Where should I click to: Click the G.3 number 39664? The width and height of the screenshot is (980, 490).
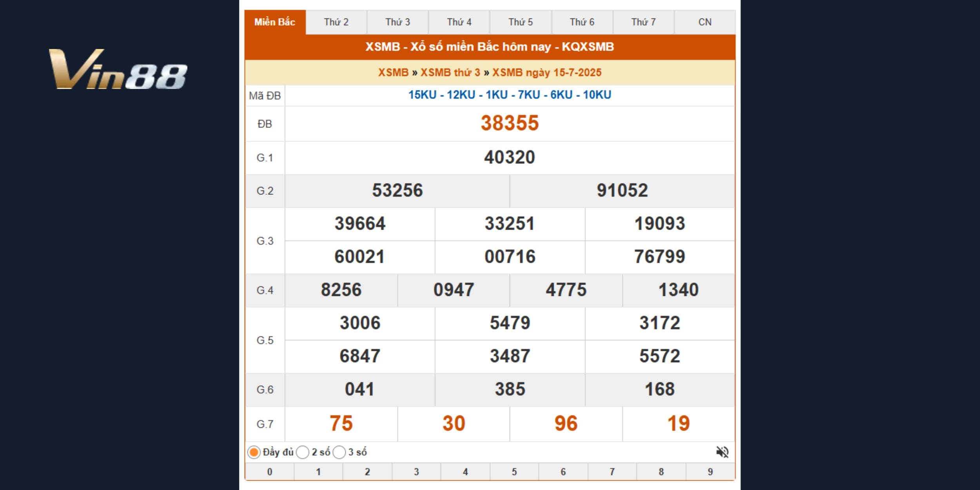tap(360, 224)
